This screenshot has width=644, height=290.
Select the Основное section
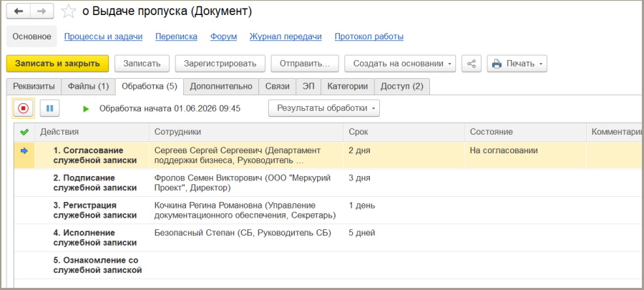pyautogui.click(x=31, y=37)
